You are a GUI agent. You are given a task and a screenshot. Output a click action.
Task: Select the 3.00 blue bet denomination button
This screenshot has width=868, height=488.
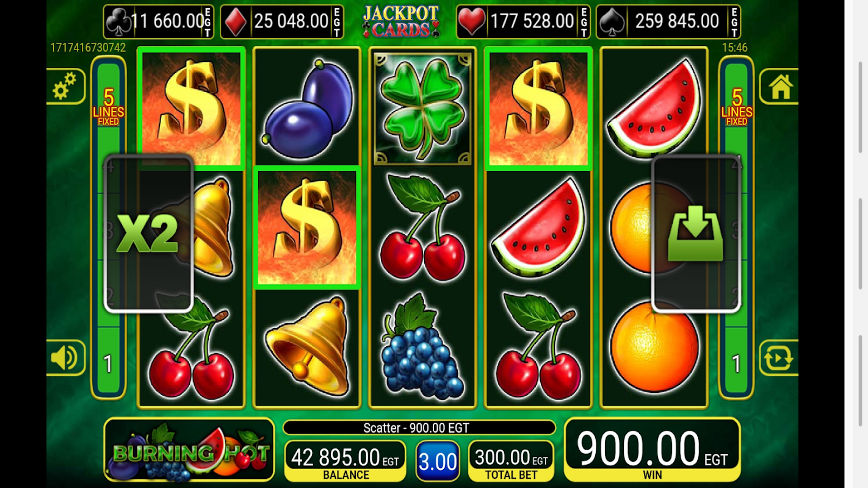tap(438, 461)
